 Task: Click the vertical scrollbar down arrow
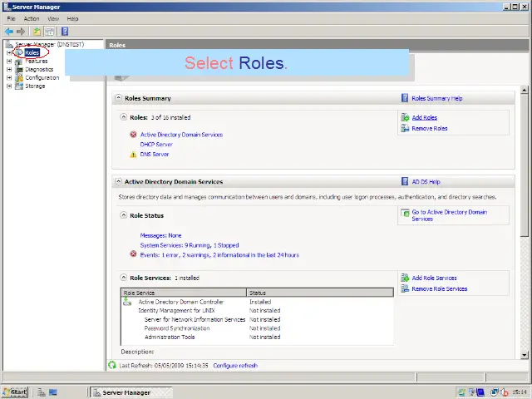click(525, 355)
